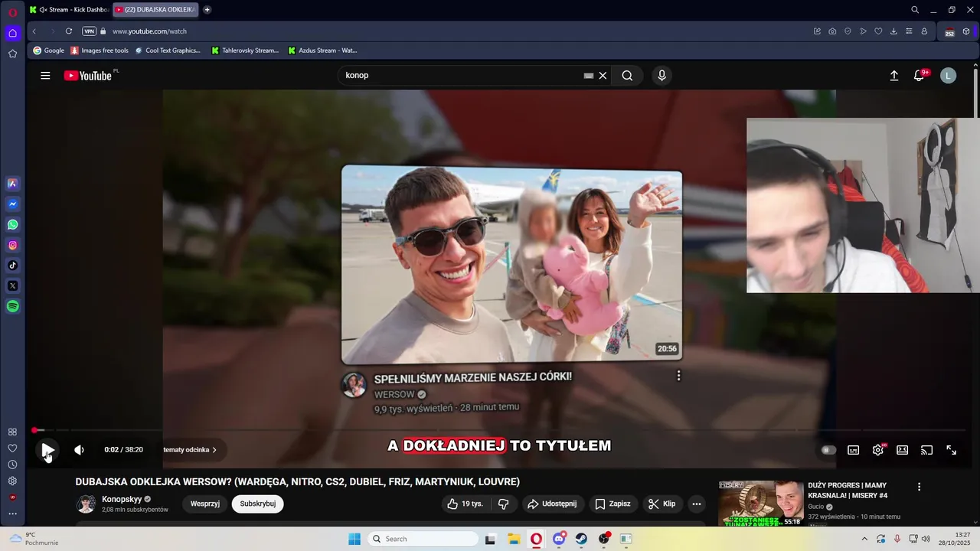The image size is (980, 551).
Task: Open the WERSOW card three-dot menu in video
Action: click(x=678, y=376)
